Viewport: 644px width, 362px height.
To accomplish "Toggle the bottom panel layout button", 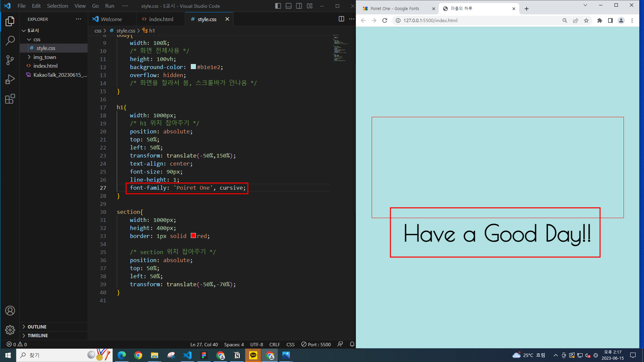I will (288, 6).
